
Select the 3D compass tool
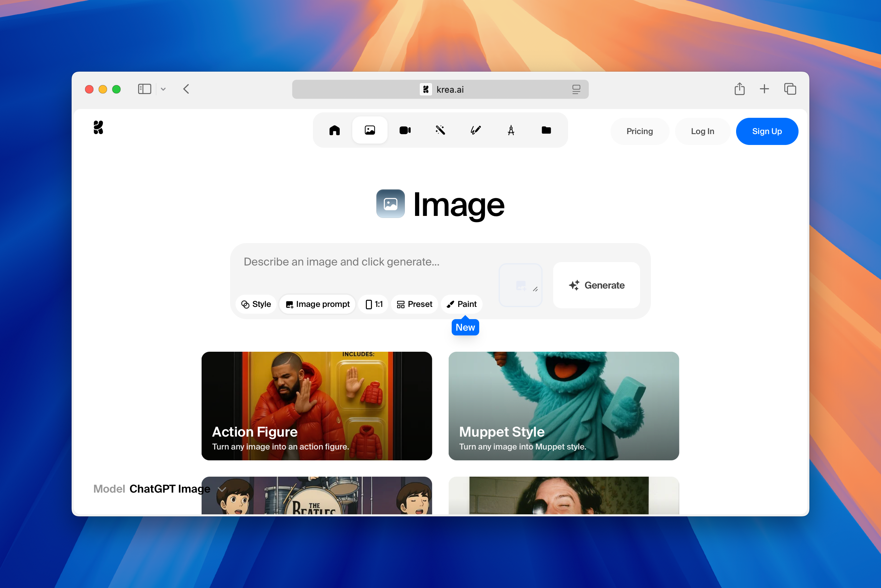pyautogui.click(x=511, y=130)
